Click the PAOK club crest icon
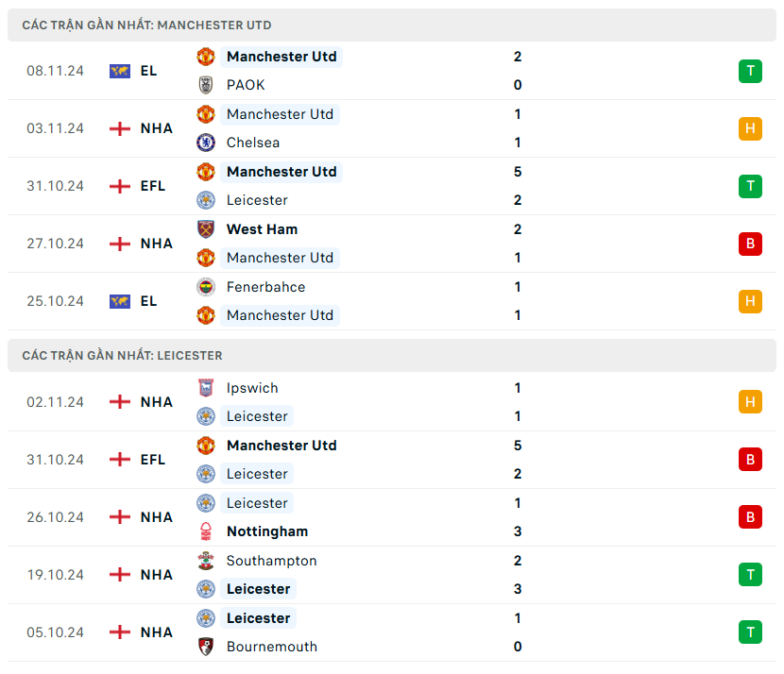This screenshot has height=674, width=784. pos(205,85)
